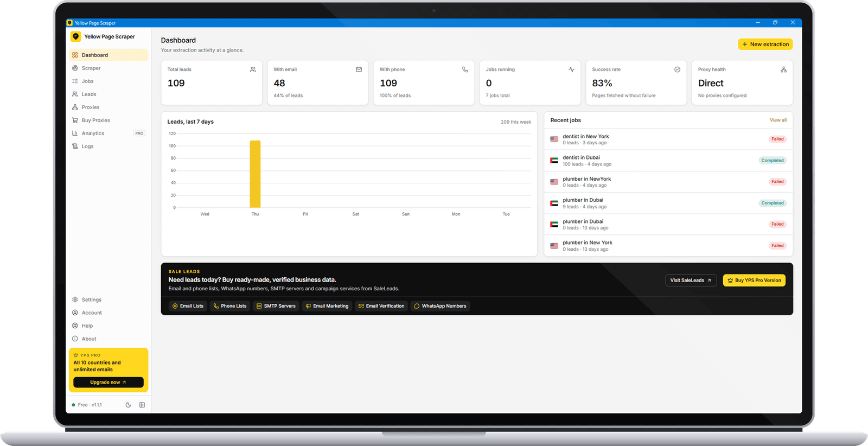
Task: Click the Success rate checkmark icon
Action: tap(677, 69)
